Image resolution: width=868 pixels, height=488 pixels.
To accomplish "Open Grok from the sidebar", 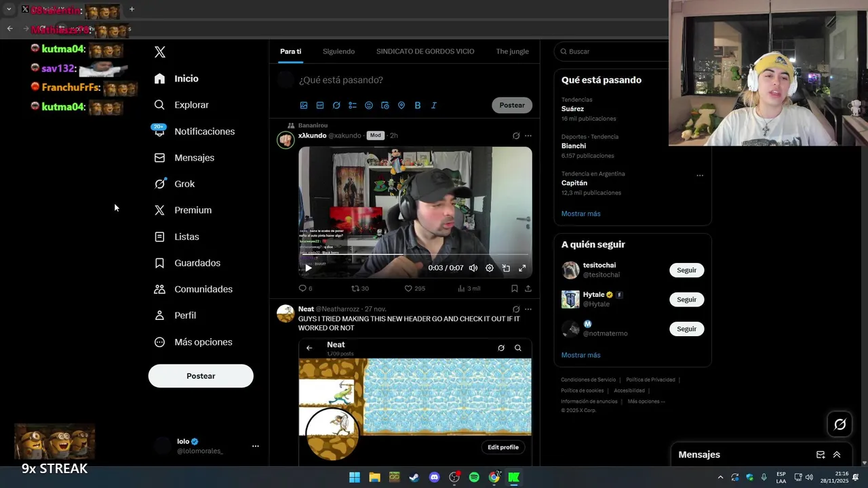I will click(174, 184).
